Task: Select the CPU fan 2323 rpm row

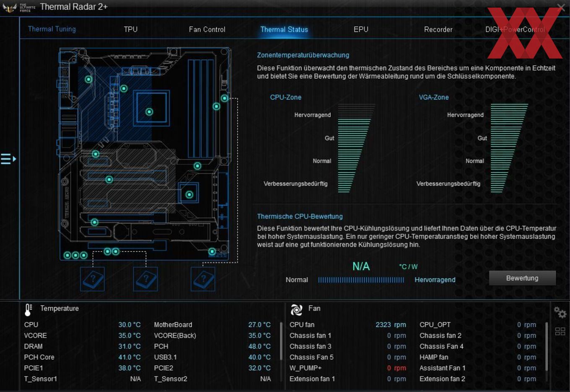Action: (348, 325)
